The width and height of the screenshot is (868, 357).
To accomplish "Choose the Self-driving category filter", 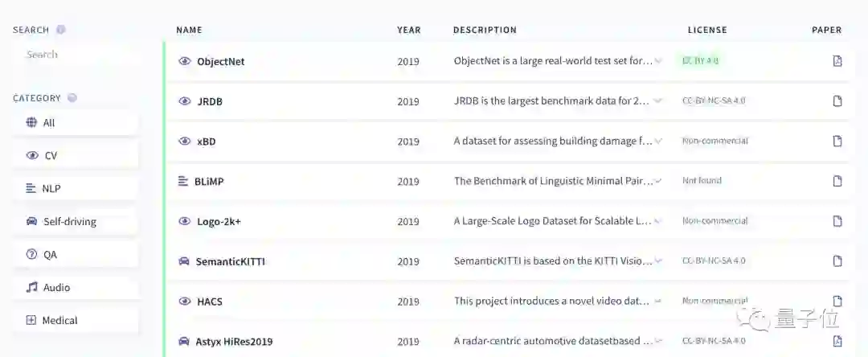I will click(x=75, y=221).
